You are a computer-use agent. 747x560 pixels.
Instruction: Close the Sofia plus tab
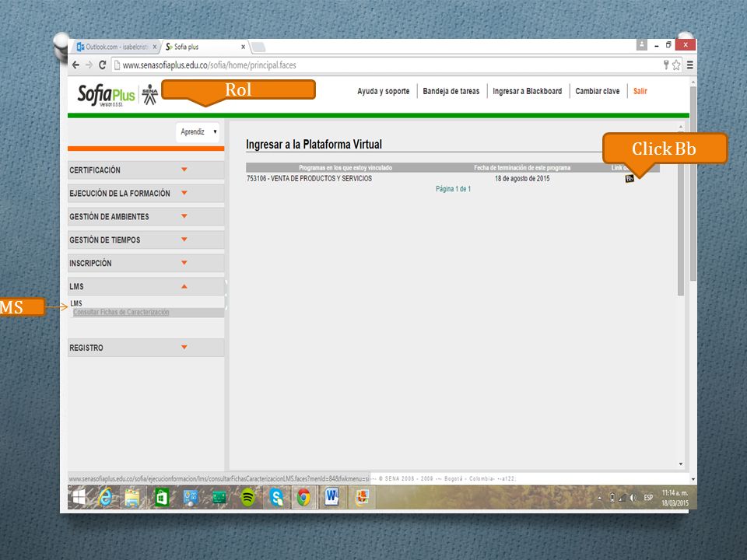tap(243, 47)
